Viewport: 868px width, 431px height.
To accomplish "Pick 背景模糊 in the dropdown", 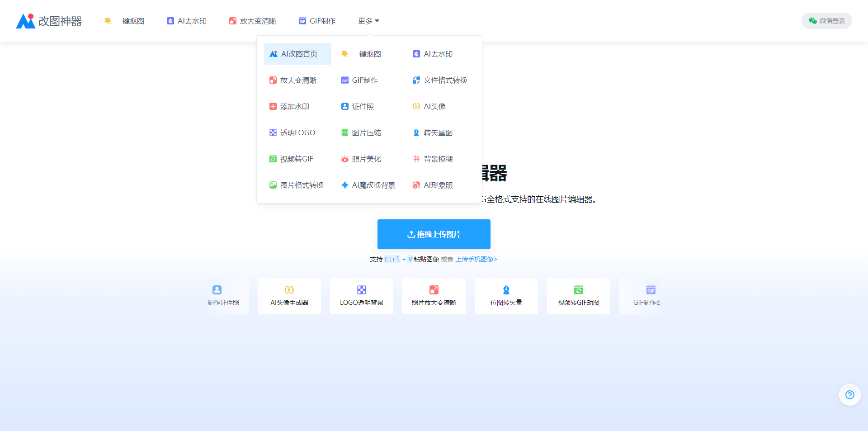I will [433, 159].
